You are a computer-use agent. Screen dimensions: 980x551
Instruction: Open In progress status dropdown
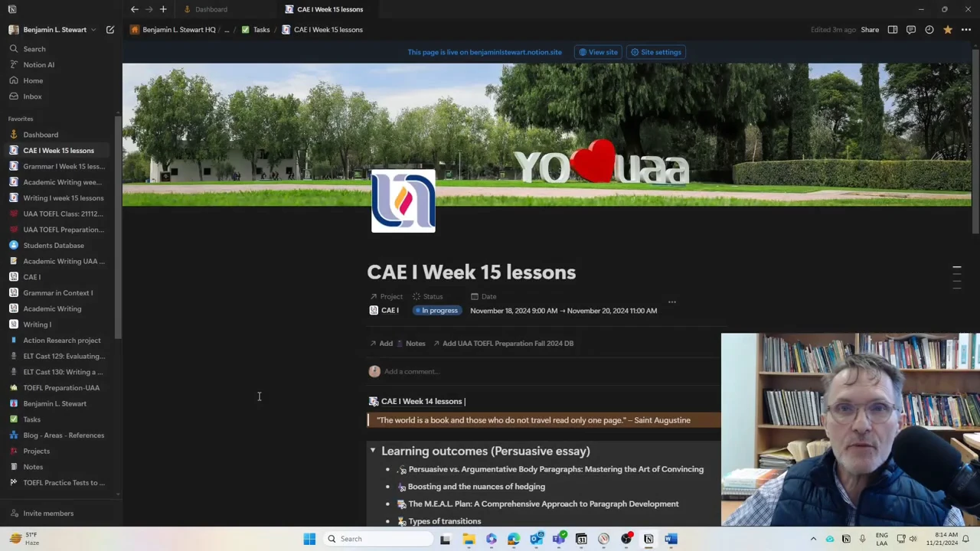[436, 311]
